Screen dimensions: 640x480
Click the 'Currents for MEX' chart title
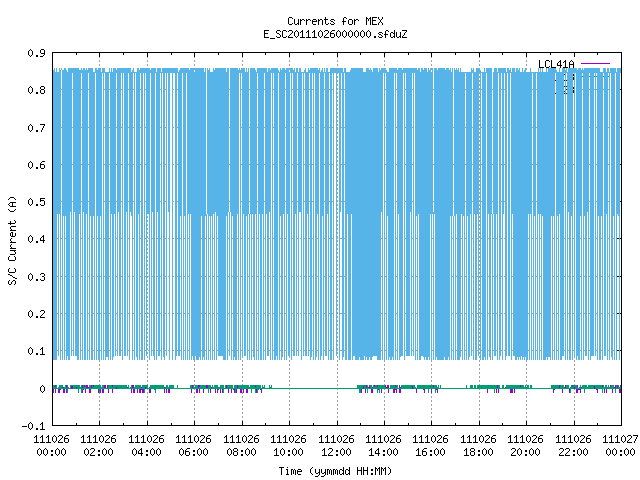pyautogui.click(x=335, y=21)
